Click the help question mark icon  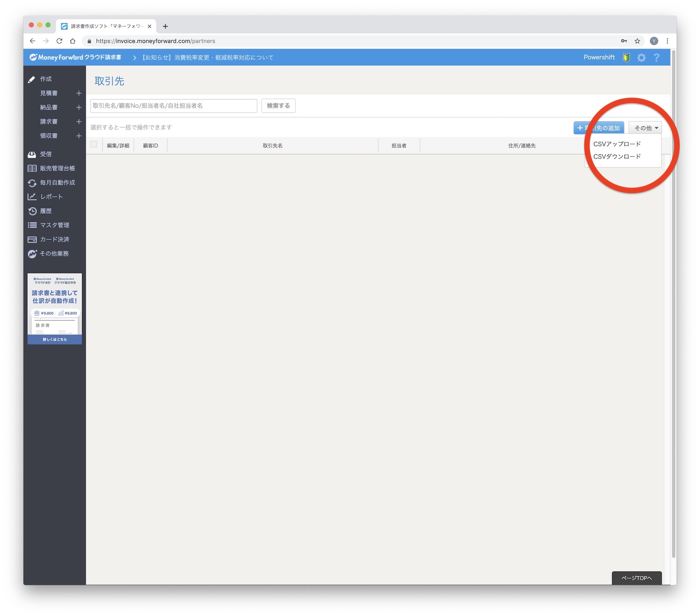click(656, 58)
